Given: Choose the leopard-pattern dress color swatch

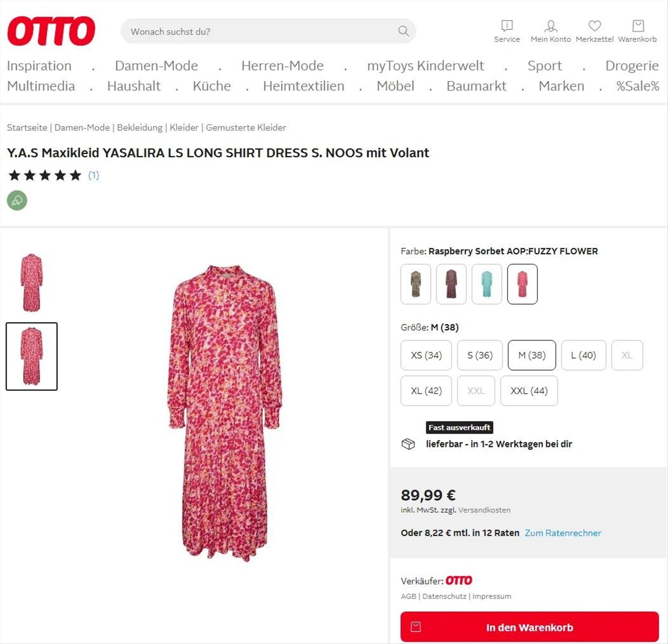Looking at the screenshot, I should (x=415, y=284).
